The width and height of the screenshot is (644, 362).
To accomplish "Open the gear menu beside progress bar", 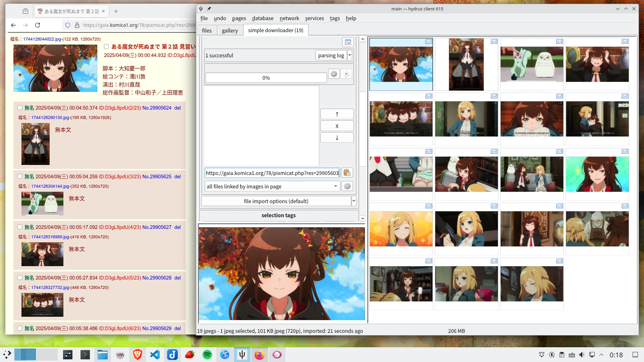I will tap(333, 74).
